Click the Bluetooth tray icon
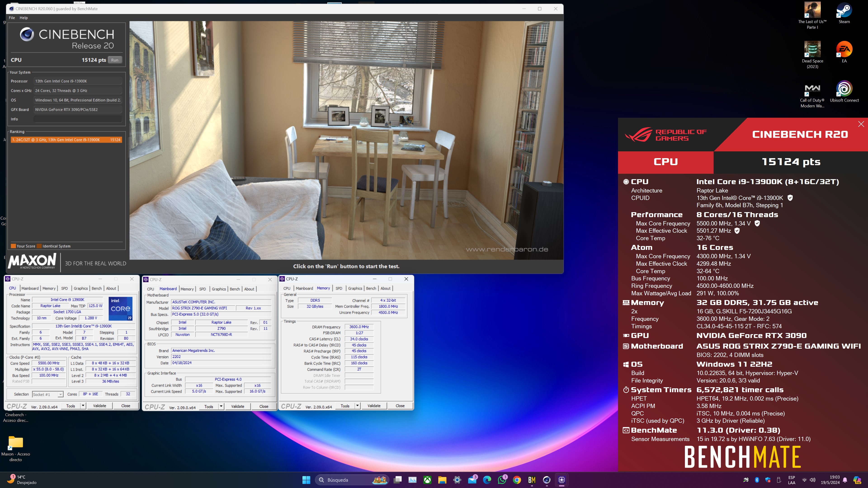The height and width of the screenshot is (488, 868). [757, 480]
